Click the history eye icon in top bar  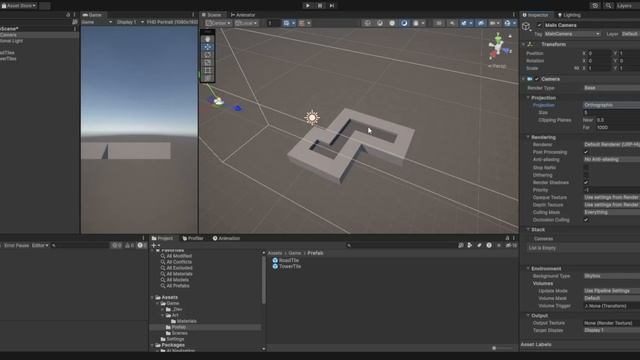[x=595, y=6]
